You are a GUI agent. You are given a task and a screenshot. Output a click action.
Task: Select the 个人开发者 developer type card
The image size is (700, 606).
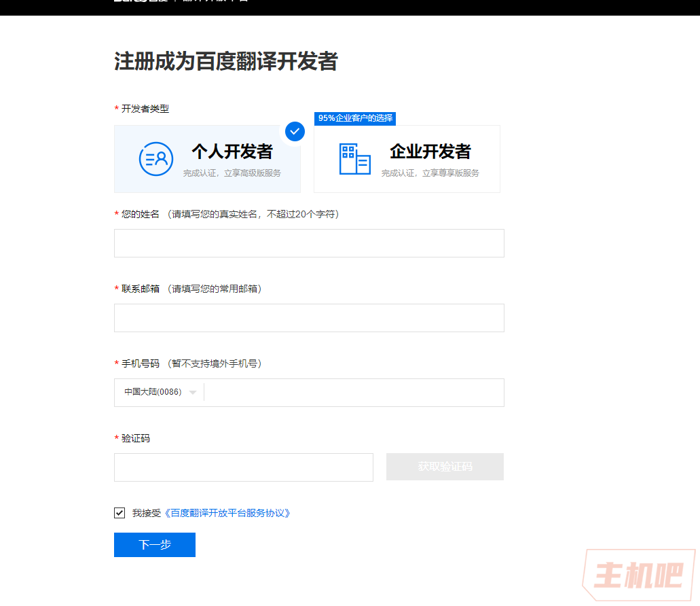(x=207, y=159)
